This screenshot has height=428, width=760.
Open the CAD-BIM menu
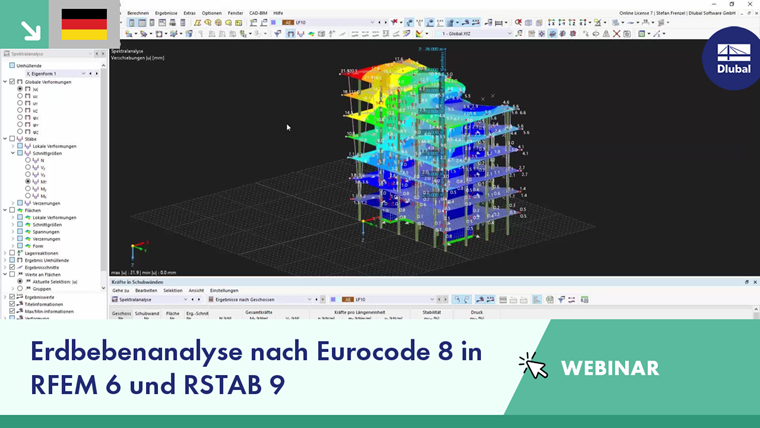point(258,13)
